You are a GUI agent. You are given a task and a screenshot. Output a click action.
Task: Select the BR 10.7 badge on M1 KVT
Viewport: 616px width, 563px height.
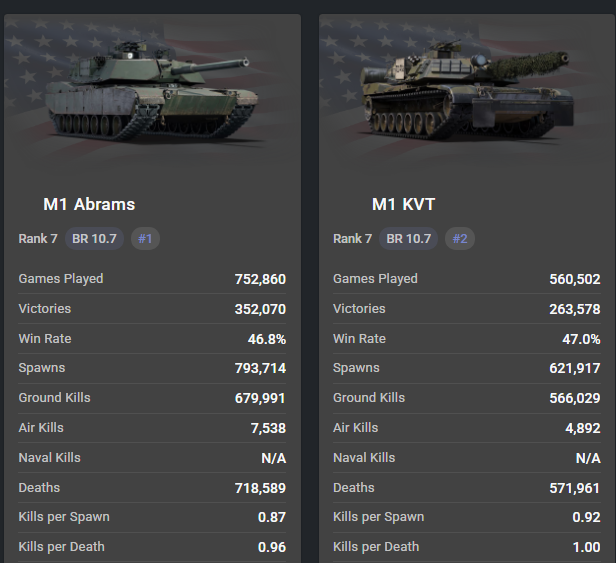pos(409,239)
